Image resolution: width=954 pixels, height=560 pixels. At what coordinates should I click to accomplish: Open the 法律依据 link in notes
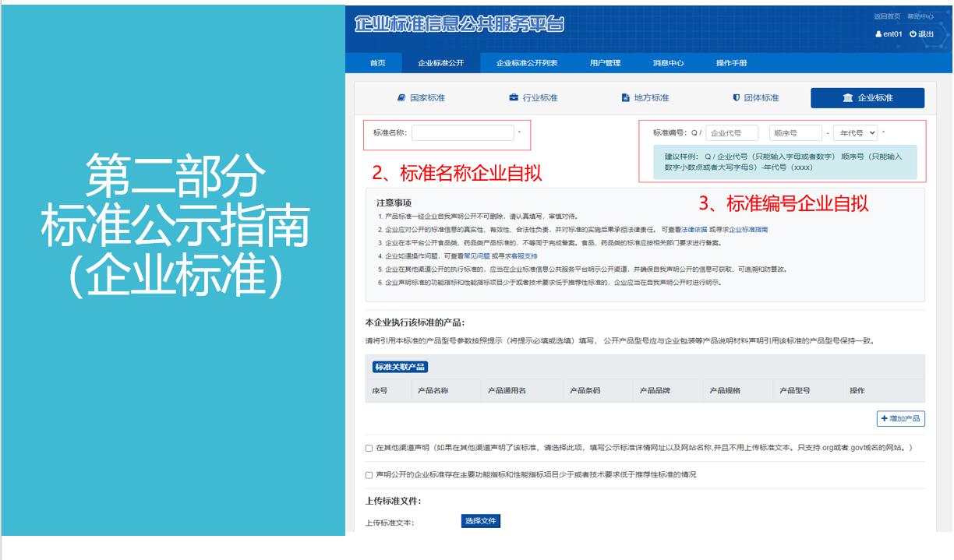(x=694, y=230)
